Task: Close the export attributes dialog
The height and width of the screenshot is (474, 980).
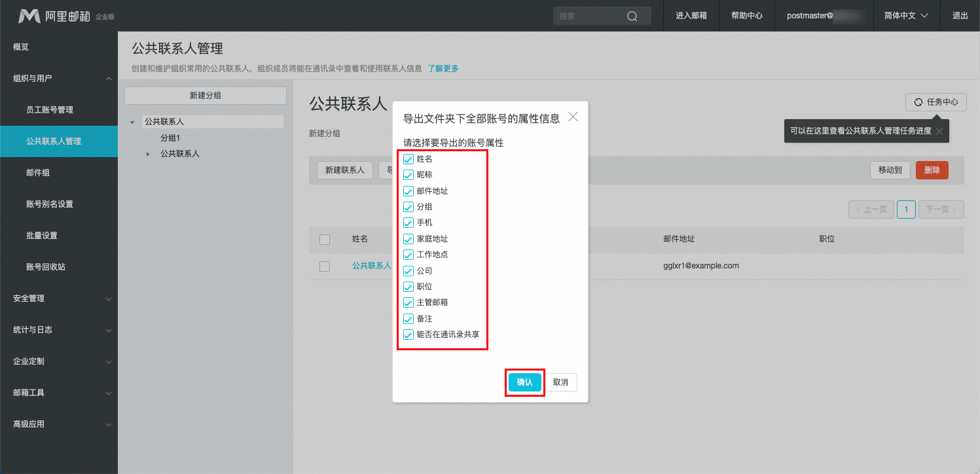Action: coord(573,117)
